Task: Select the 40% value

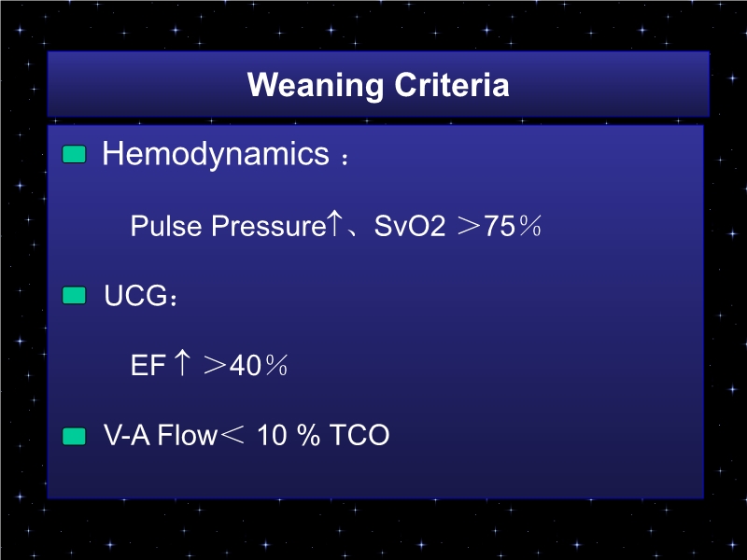Action: [x=258, y=366]
